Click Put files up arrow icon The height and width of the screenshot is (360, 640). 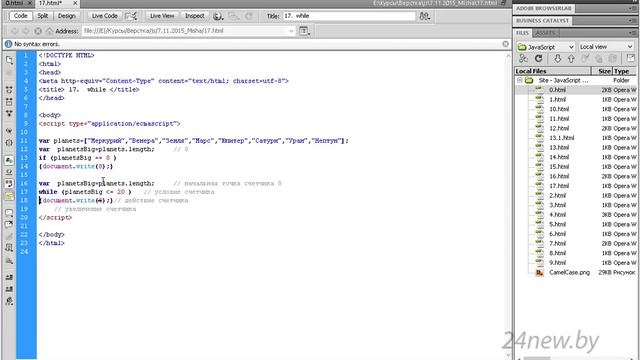click(571, 59)
